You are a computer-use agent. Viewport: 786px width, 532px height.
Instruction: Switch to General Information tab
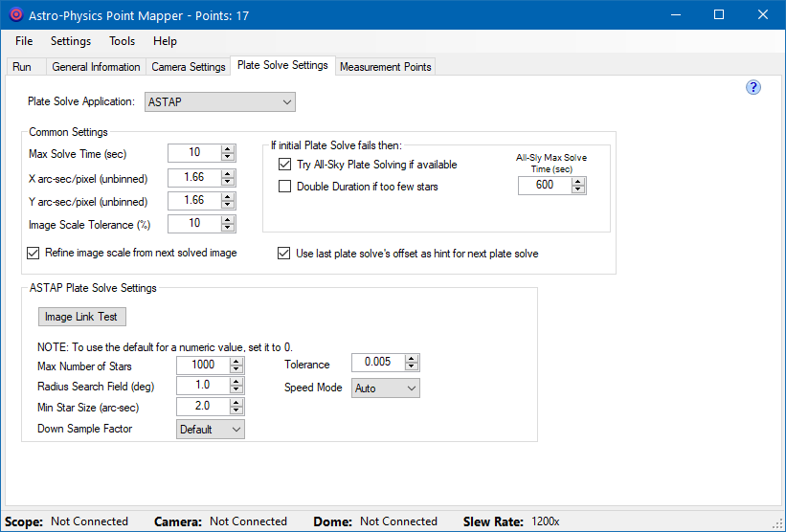point(97,67)
